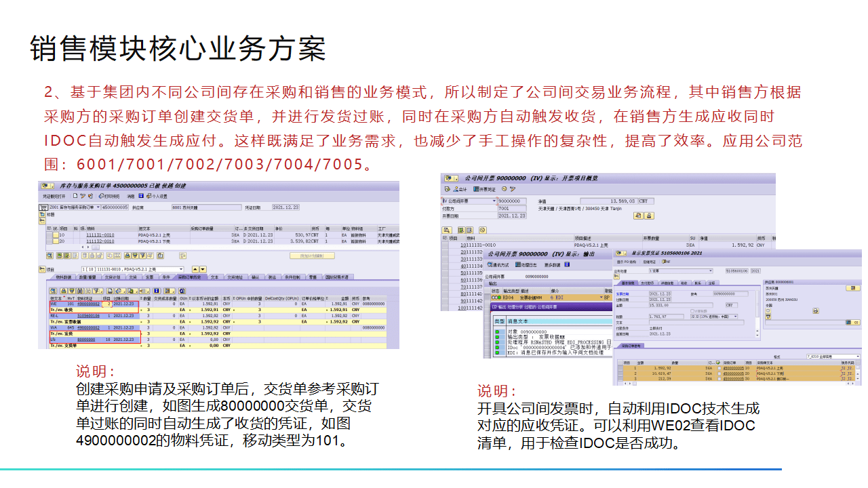Switch to the 交货地址 tab
Image resolution: width=868 pixels, height=488 pixels.
pos(235,277)
